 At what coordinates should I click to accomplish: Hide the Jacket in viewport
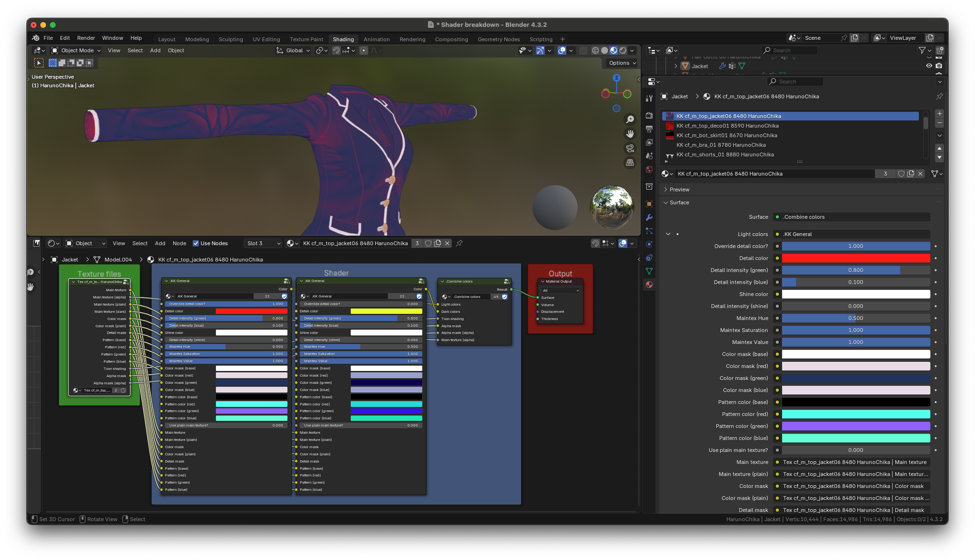click(929, 66)
